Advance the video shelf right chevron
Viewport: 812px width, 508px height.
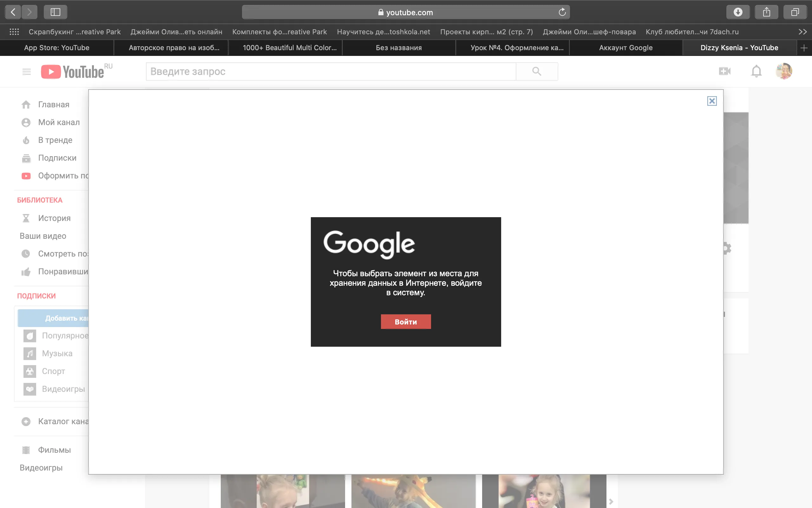coord(611,501)
